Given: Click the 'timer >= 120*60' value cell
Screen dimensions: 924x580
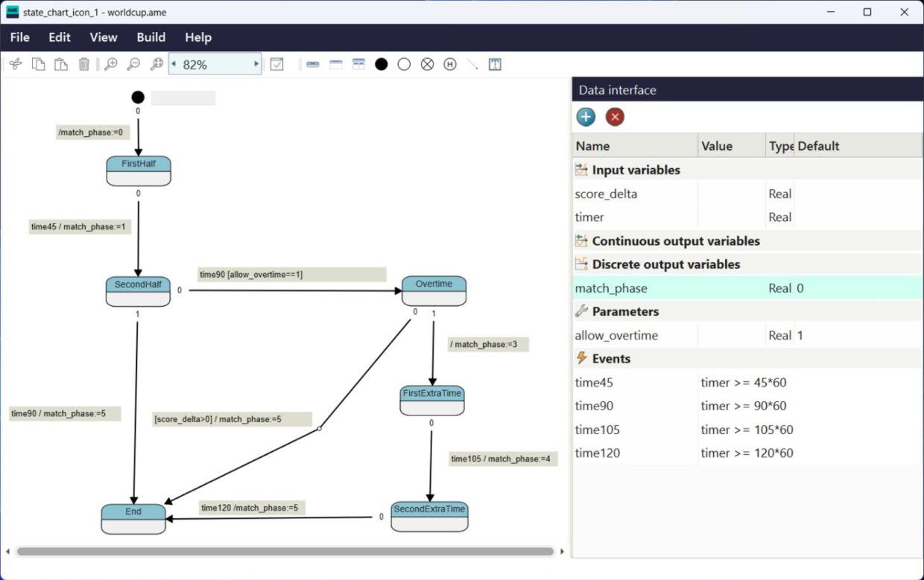Looking at the screenshot, I should 747,453.
